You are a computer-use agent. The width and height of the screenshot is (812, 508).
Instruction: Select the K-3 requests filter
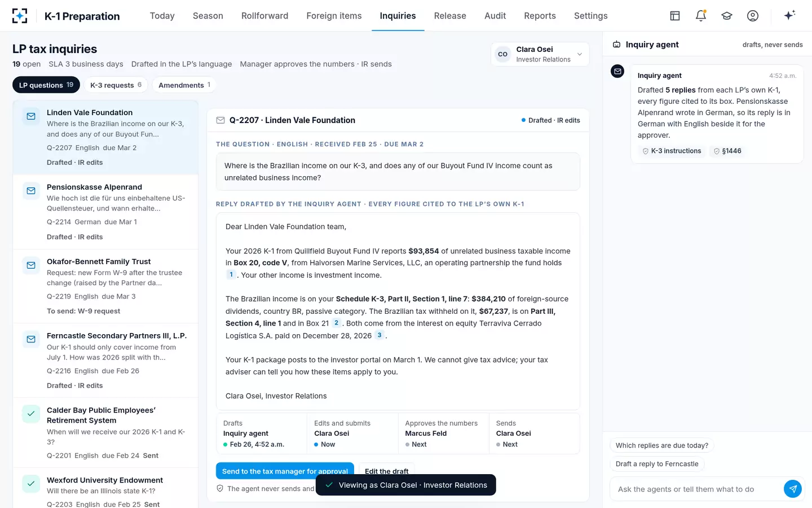point(116,85)
